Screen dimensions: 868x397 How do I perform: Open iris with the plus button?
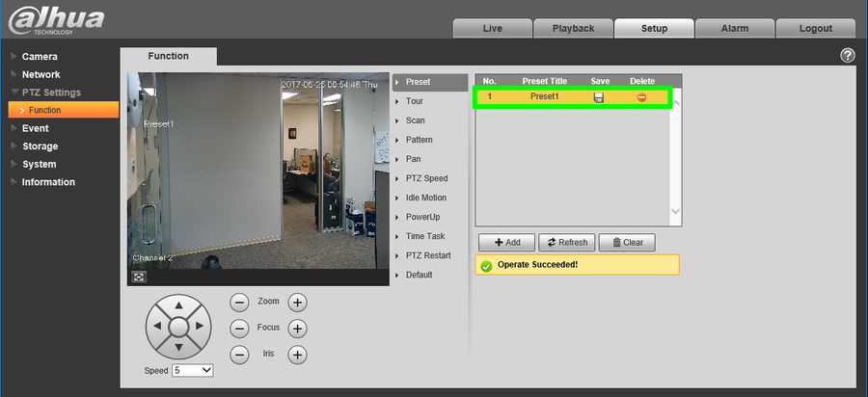[x=297, y=355]
